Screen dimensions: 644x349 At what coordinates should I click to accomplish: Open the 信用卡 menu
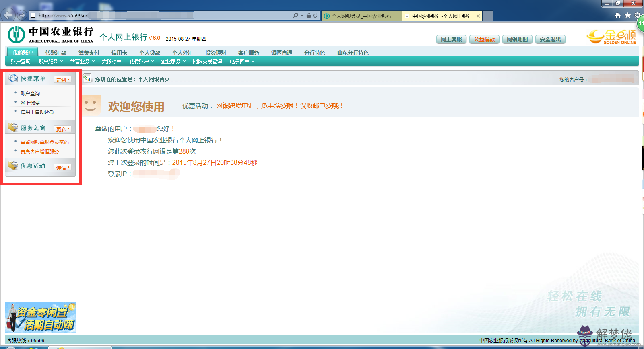[x=119, y=53]
